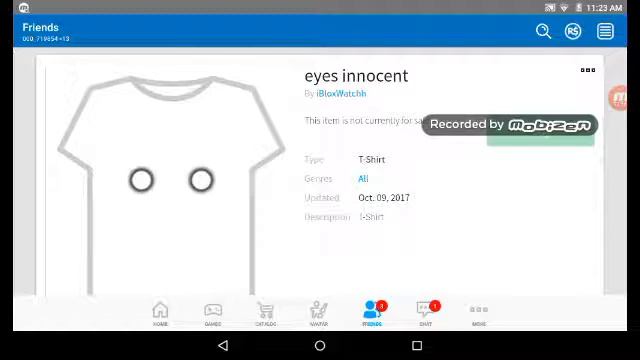Open the Games tab
Image resolution: width=640 pixels, height=360 pixels.
tap(213, 313)
